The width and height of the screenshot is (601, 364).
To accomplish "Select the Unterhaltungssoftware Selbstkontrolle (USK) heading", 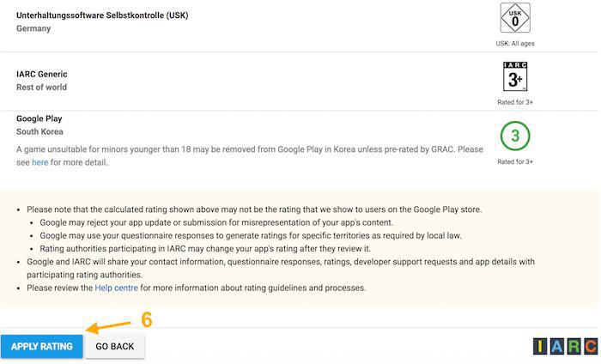I will tap(102, 15).
